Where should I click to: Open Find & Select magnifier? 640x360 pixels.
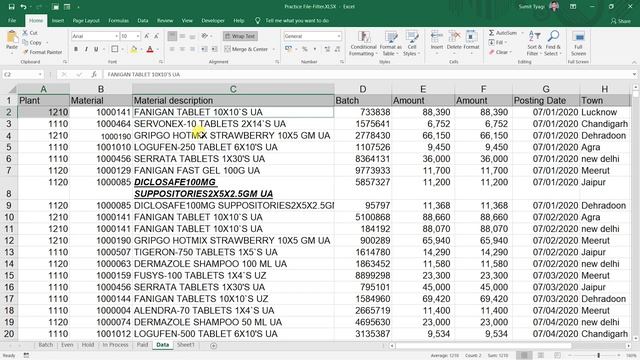tap(553, 43)
